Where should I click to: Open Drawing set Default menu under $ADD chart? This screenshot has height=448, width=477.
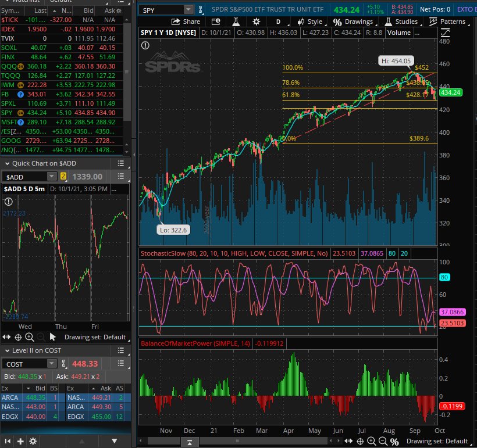(95, 337)
